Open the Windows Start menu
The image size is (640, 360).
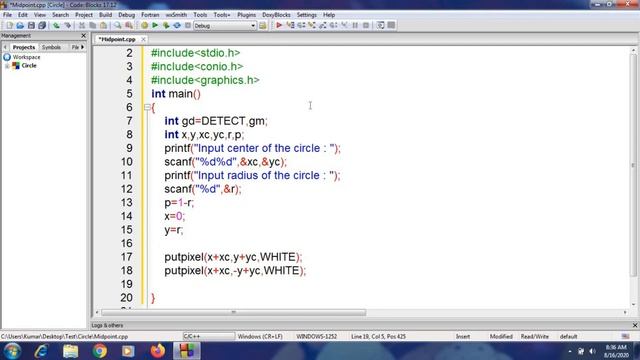[12, 351]
